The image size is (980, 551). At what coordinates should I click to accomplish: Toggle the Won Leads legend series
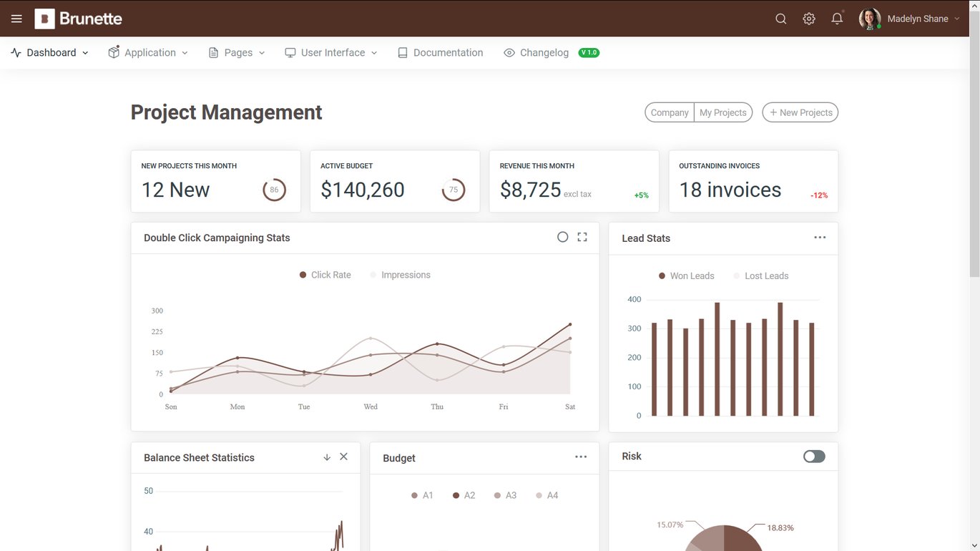686,275
